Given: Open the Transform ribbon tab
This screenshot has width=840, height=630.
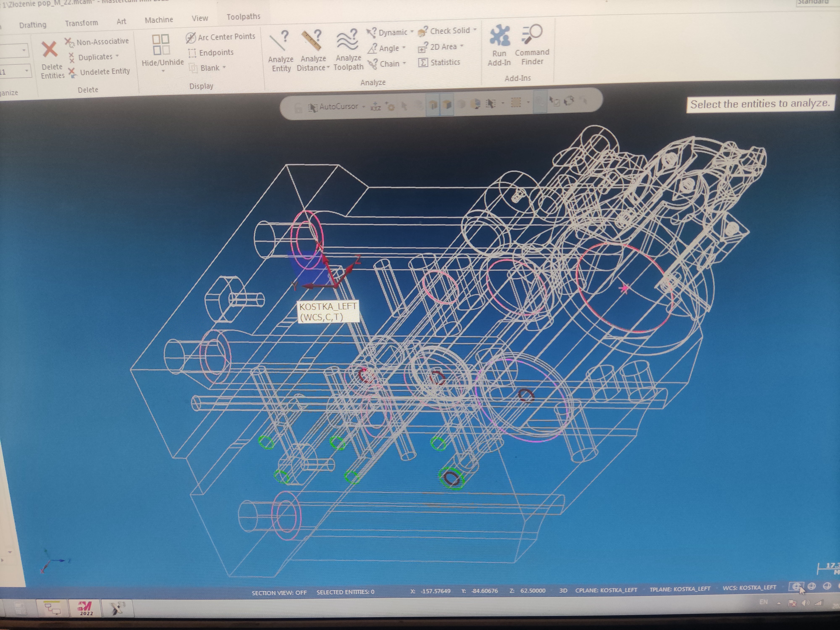Looking at the screenshot, I should tap(81, 23).
